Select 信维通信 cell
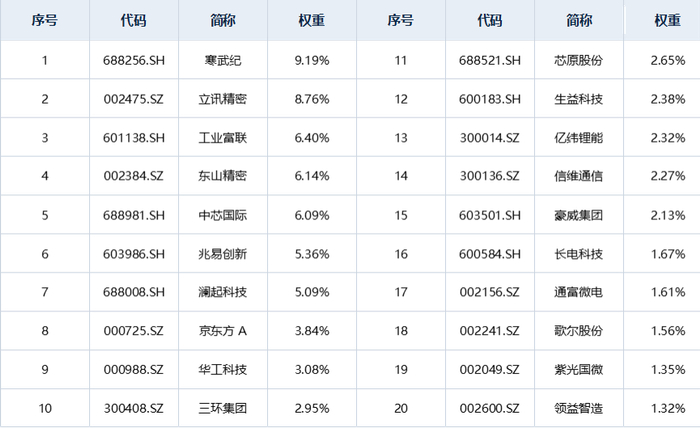 (579, 176)
